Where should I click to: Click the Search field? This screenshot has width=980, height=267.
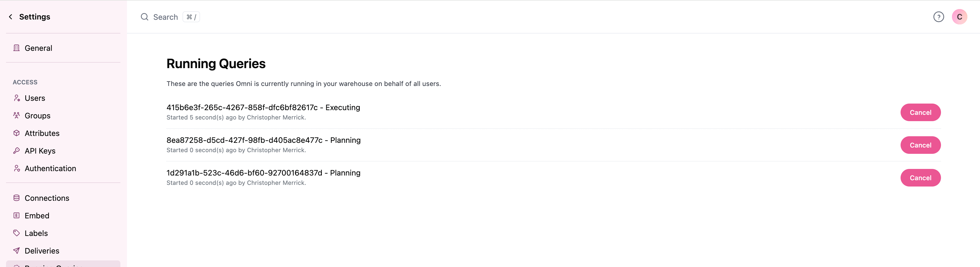[165, 17]
